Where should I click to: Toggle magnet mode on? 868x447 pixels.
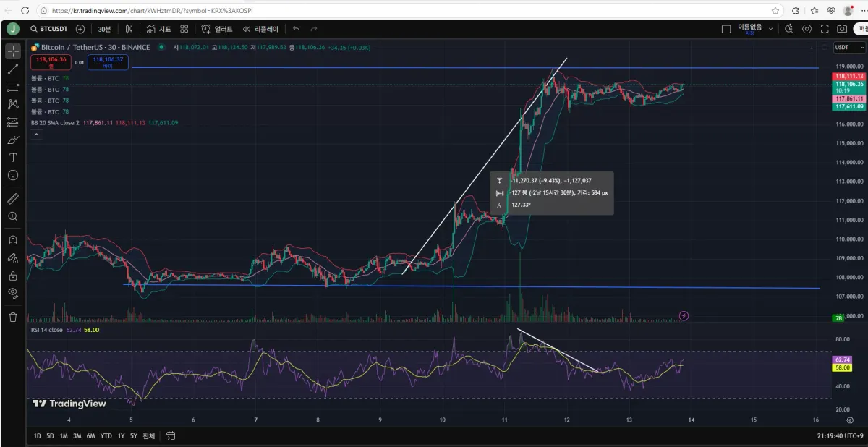coord(13,240)
